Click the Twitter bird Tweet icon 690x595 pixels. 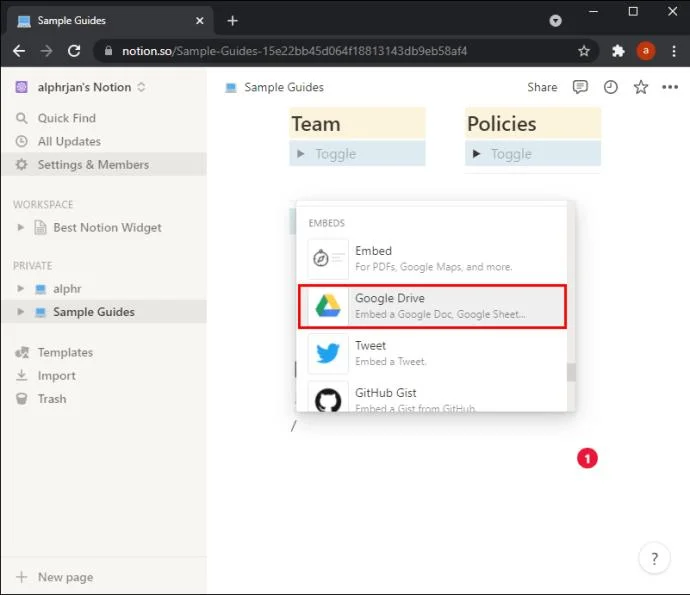pyautogui.click(x=328, y=353)
